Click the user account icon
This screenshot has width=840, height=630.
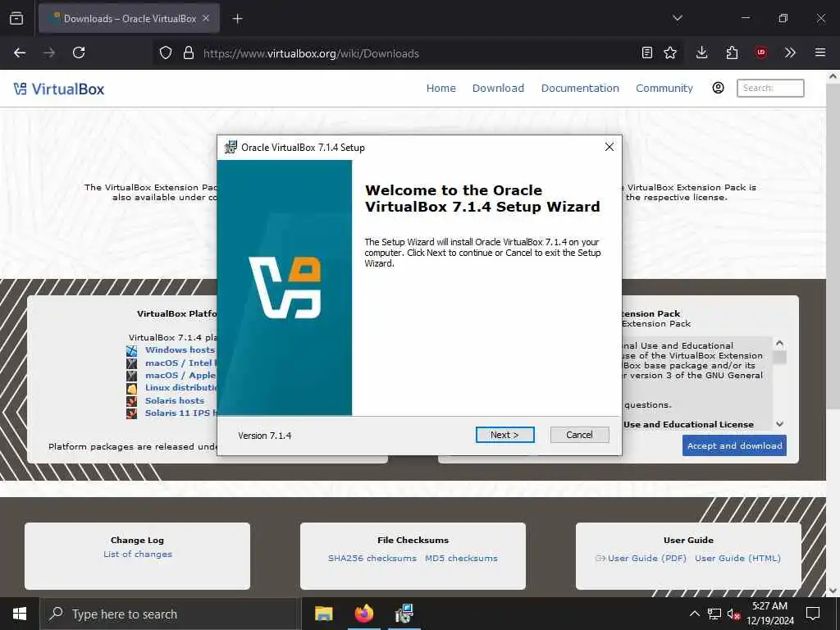click(718, 88)
